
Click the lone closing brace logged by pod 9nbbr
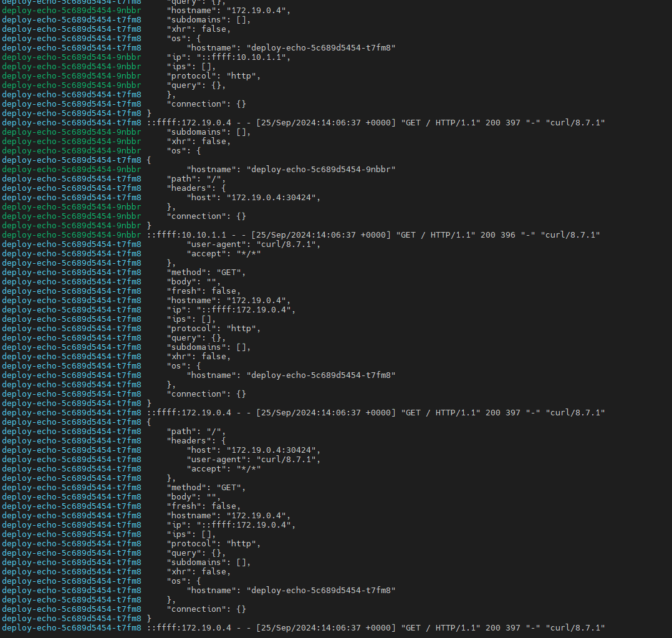click(x=149, y=226)
